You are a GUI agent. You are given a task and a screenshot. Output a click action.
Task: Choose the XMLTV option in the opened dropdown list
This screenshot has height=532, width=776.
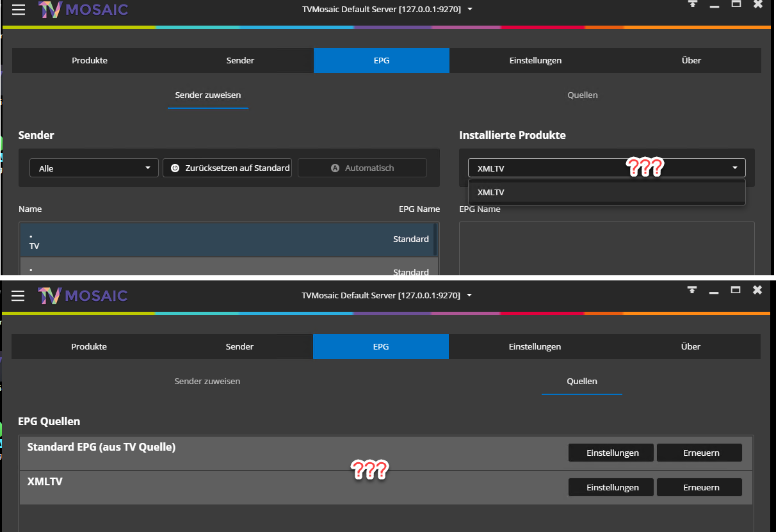click(x=607, y=193)
